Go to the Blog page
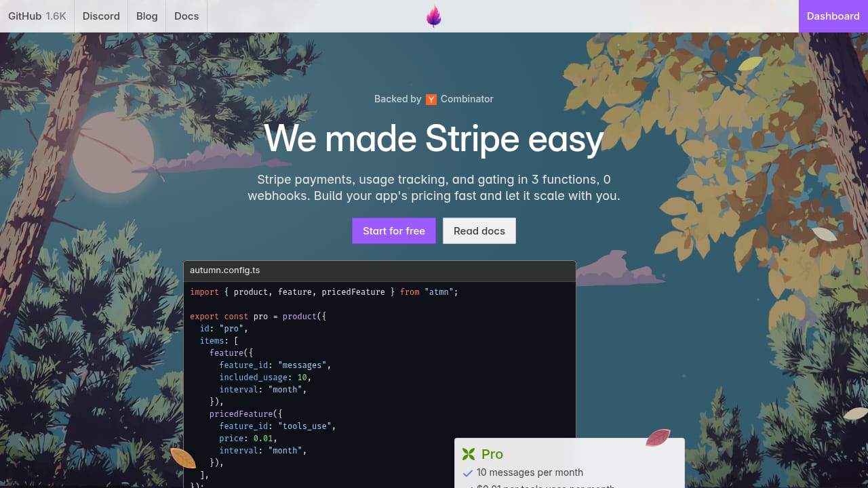 pos(147,16)
